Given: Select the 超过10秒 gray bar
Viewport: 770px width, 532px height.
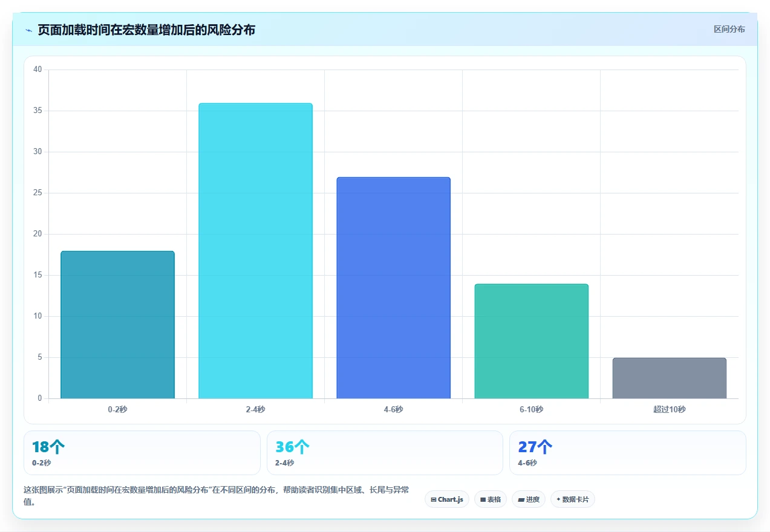Looking at the screenshot, I should pos(669,378).
